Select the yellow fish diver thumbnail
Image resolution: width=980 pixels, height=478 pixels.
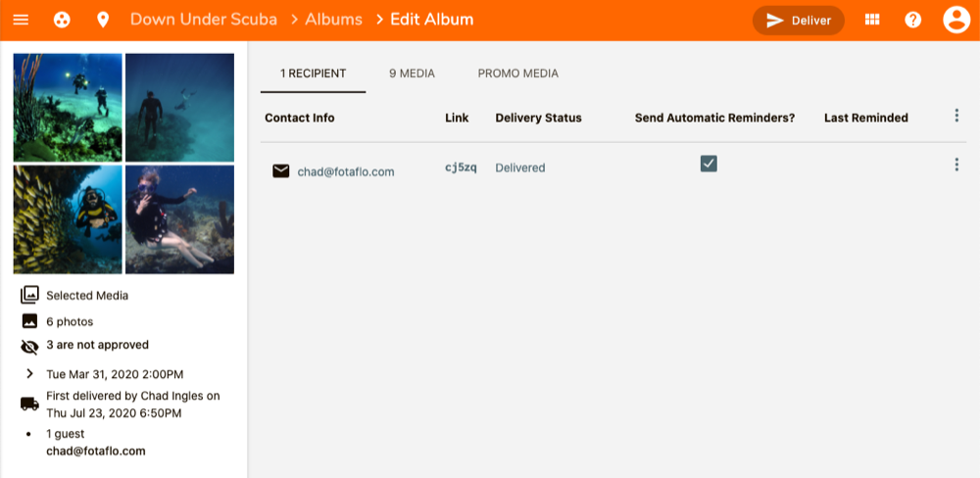pyautogui.click(x=68, y=219)
